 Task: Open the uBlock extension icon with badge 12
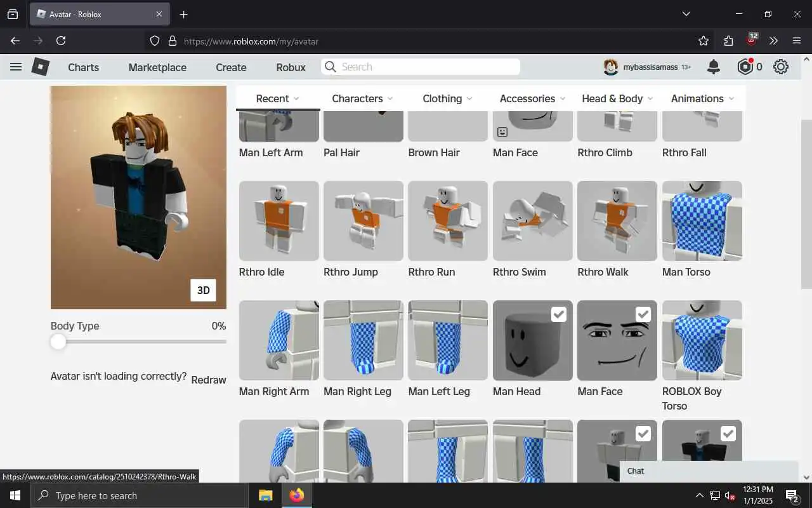point(752,39)
